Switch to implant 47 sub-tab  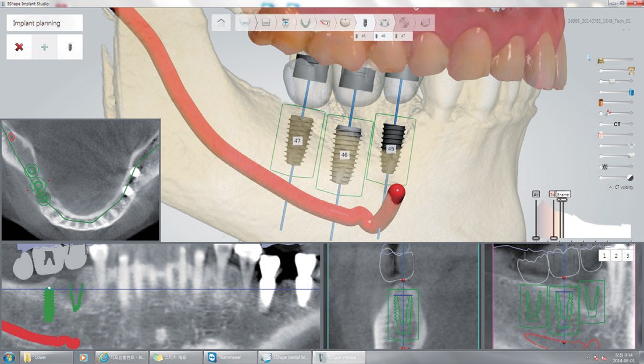tap(403, 36)
